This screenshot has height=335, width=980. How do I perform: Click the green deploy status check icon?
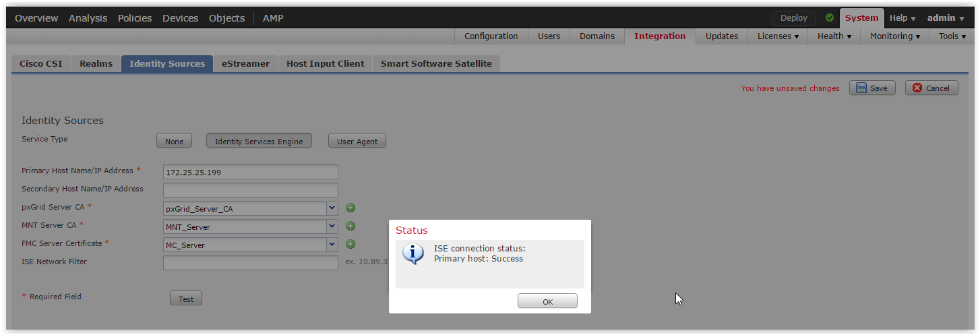[830, 18]
